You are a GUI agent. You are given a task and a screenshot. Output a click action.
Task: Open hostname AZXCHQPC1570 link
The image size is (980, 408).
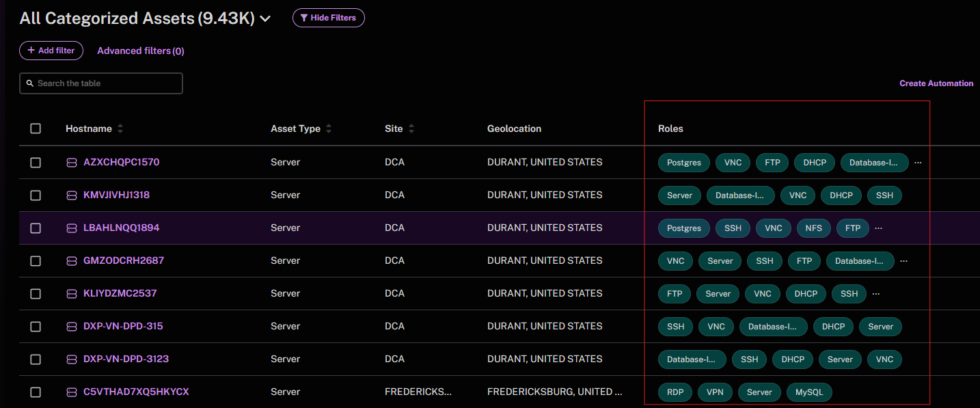tap(122, 162)
